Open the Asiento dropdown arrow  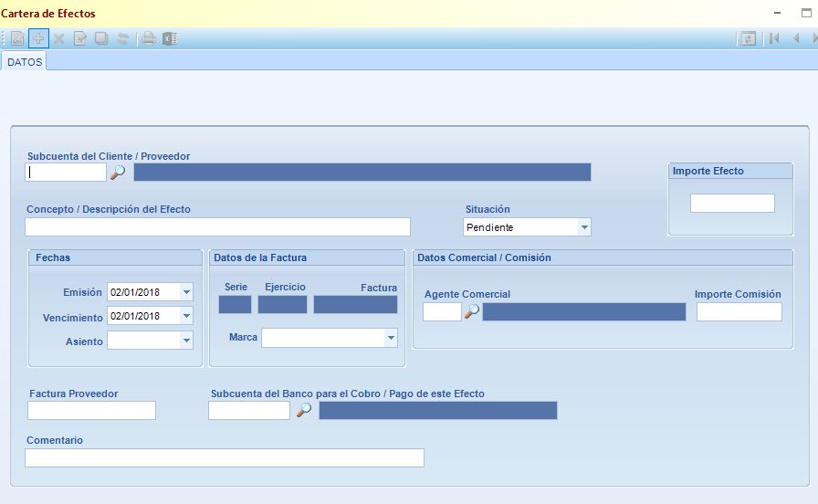[186, 341]
